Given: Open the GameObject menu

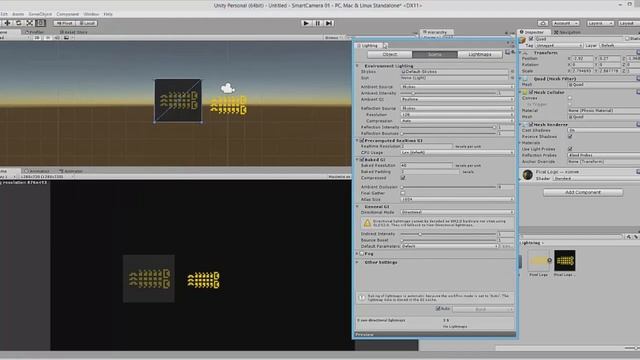Looking at the screenshot, I should [x=40, y=14].
